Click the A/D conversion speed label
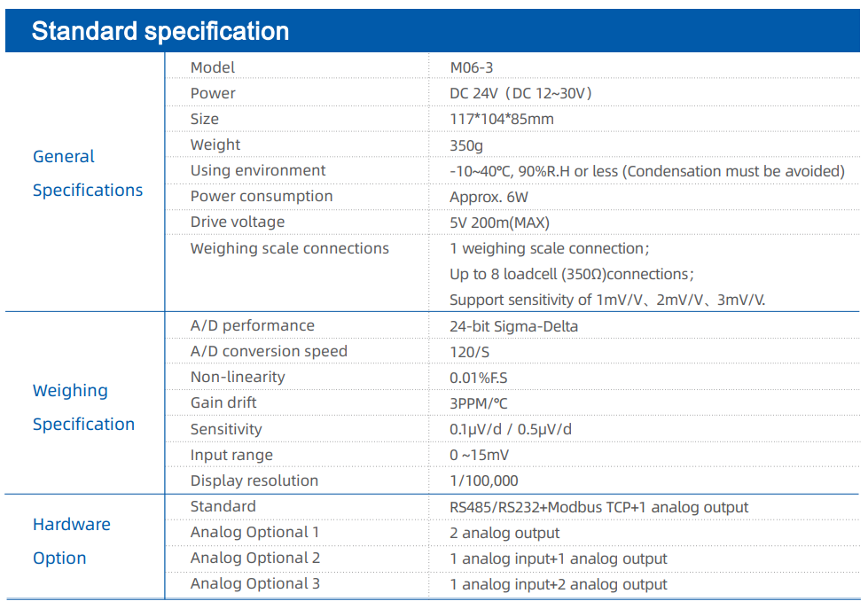The height and width of the screenshot is (609, 868). pyautogui.click(x=269, y=352)
